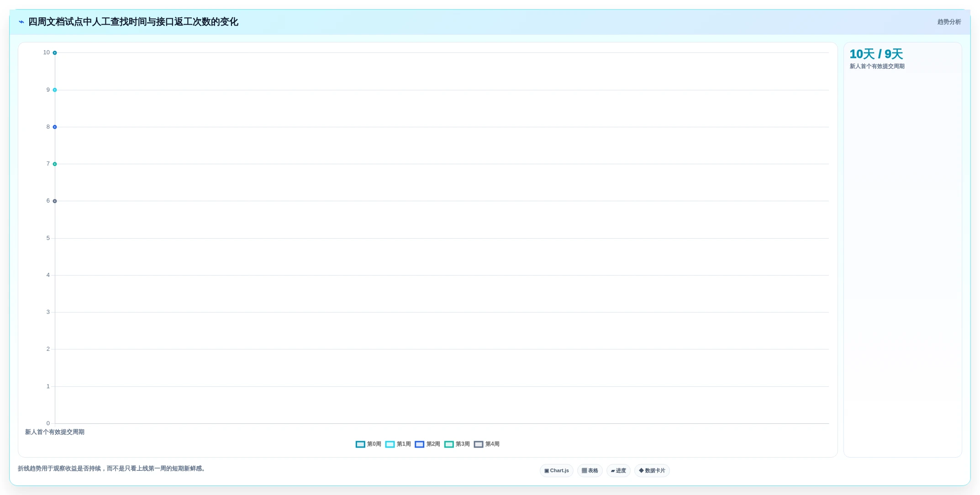Click the data point at value 6
980x495 pixels.
point(55,201)
